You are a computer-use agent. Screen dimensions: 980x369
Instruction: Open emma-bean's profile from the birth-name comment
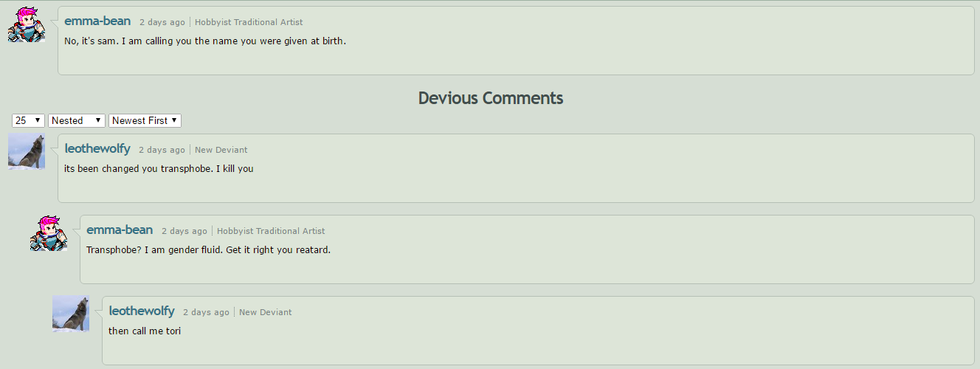pos(97,21)
